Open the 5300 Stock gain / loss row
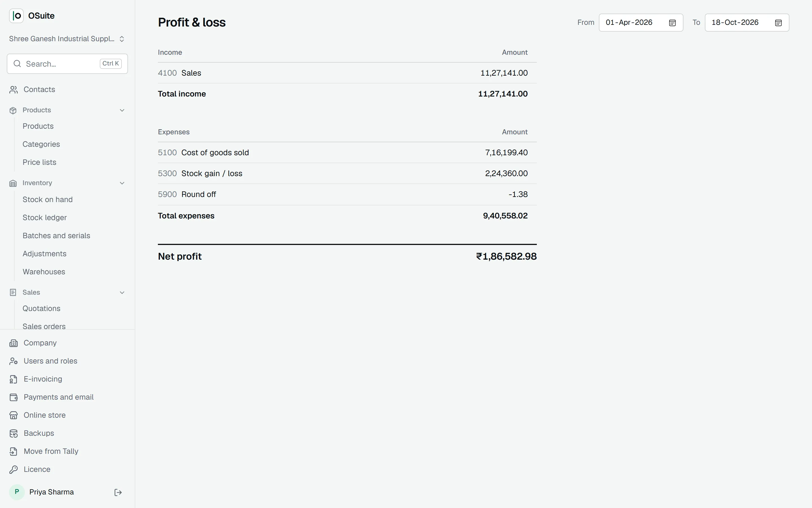812x508 pixels. (x=347, y=173)
